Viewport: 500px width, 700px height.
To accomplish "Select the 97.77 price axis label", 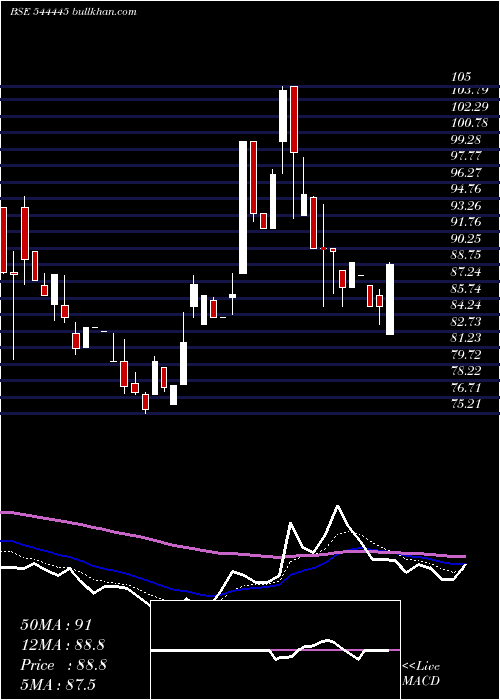I will click(x=466, y=156).
